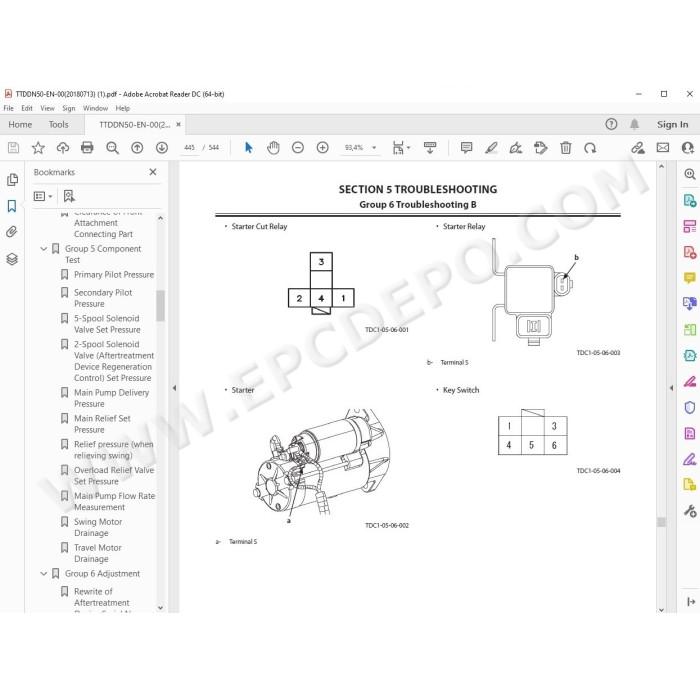Open the fit page options icon
The height and width of the screenshot is (700, 700).
click(x=400, y=148)
